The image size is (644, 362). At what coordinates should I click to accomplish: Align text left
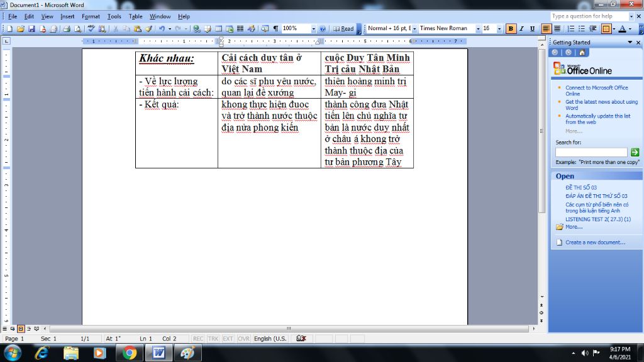click(x=546, y=29)
